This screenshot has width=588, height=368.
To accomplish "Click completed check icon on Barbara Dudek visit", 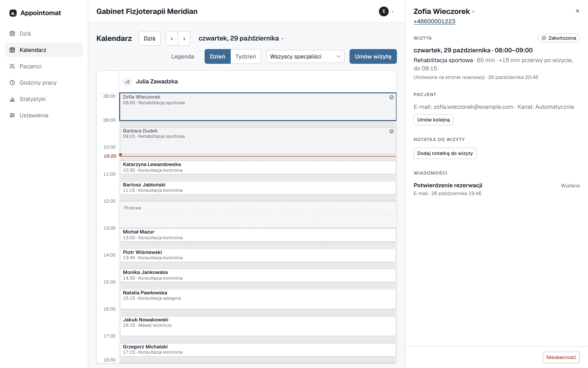I will tap(391, 131).
